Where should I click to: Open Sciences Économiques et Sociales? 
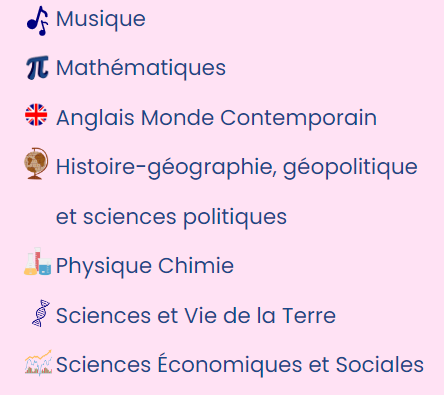click(x=240, y=364)
